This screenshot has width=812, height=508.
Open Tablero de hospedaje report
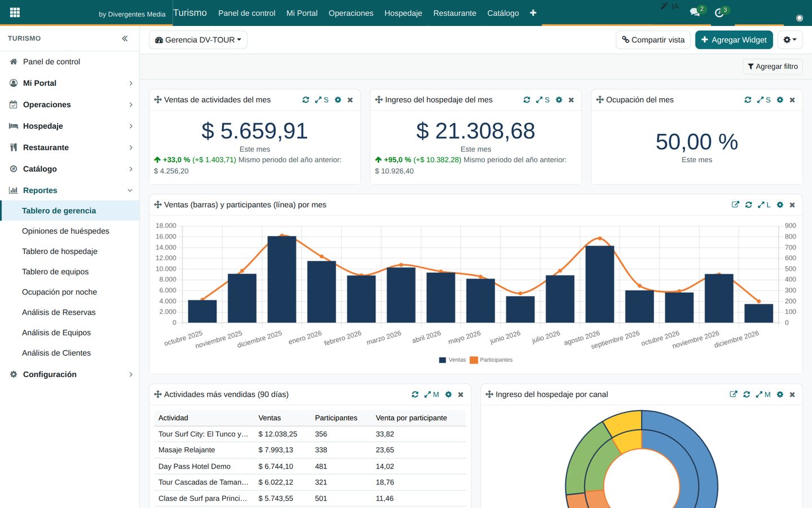click(x=60, y=251)
